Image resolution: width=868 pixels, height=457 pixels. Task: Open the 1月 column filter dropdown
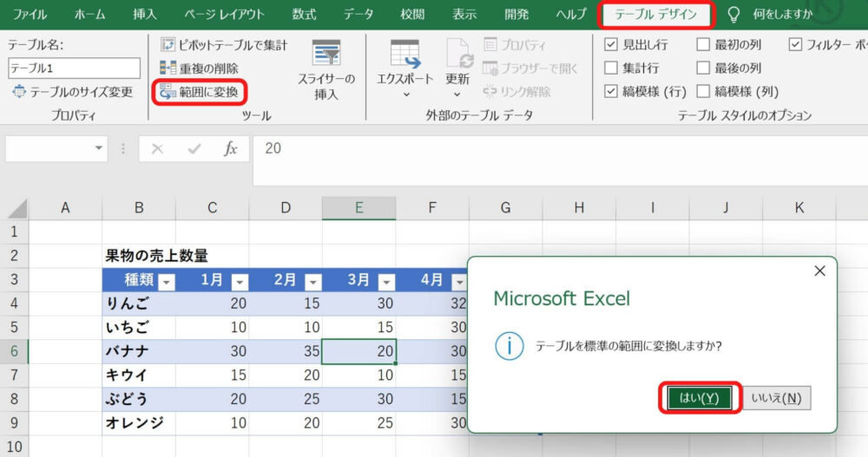[240, 282]
